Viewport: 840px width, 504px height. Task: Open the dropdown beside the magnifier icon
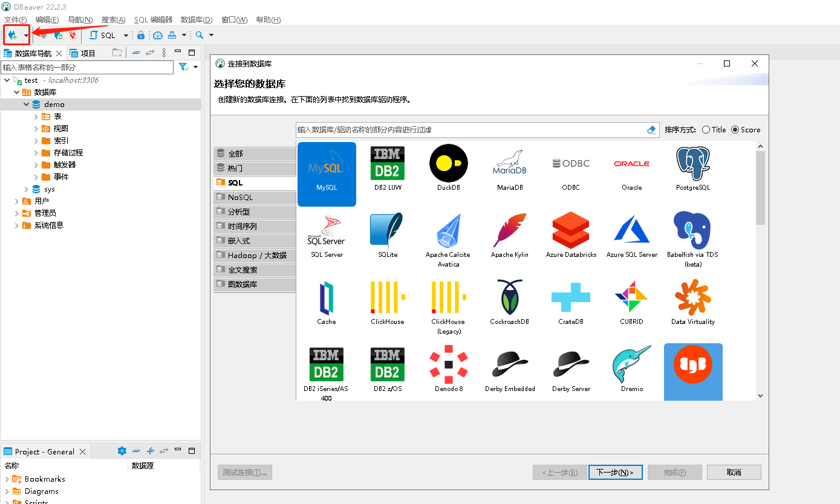pyautogui.click(x=211, y=36)
